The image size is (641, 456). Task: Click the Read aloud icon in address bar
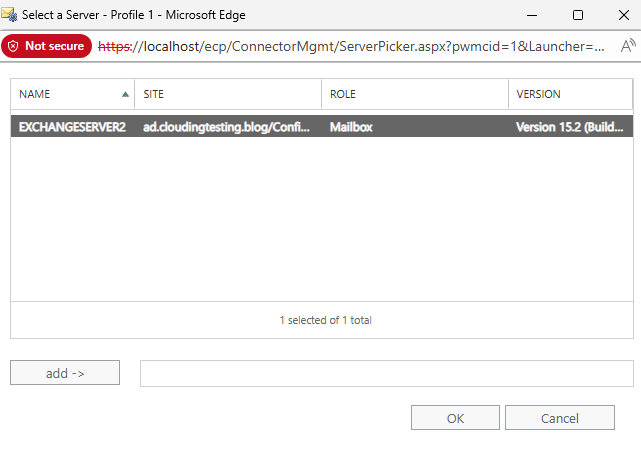coord(628,46)
